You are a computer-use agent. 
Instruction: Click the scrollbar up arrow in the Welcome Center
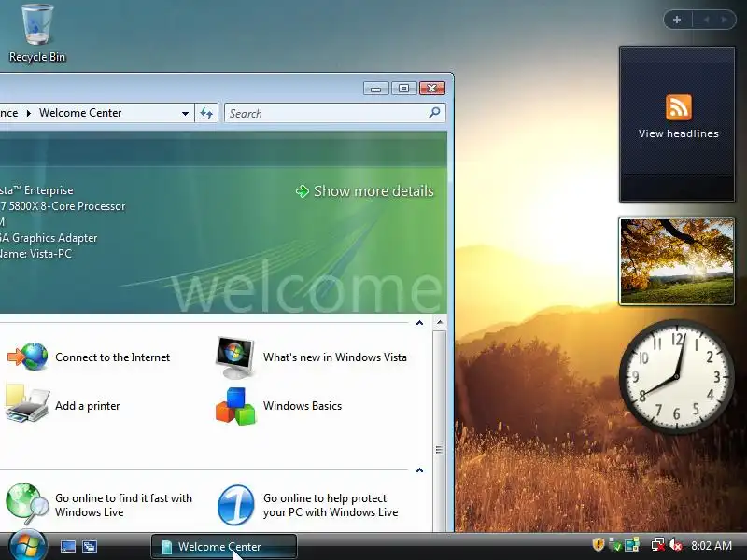[x=440, y=322]
